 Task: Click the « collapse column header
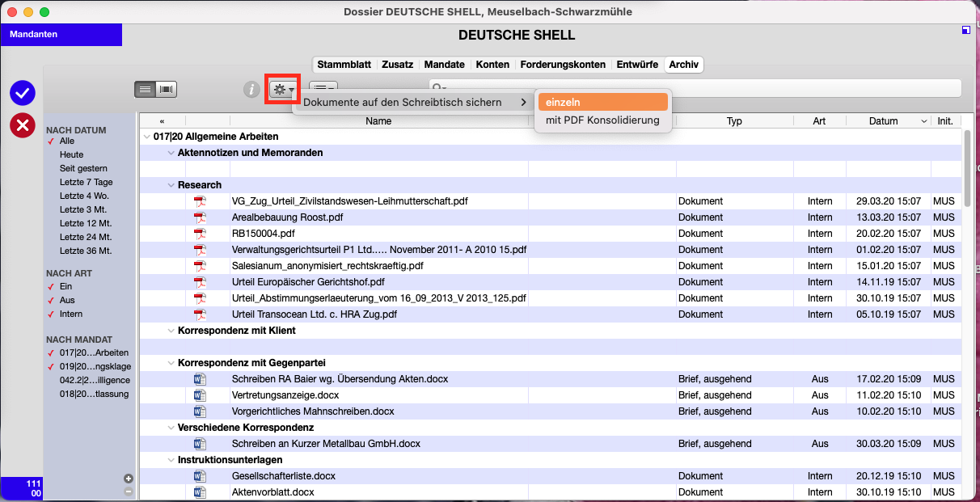pyautogui.click(x=163, y=121)
